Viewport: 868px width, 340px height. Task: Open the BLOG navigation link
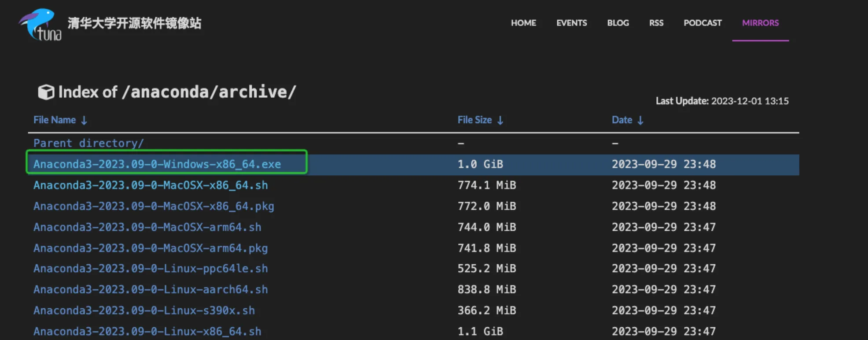click(x=618, y=23)
